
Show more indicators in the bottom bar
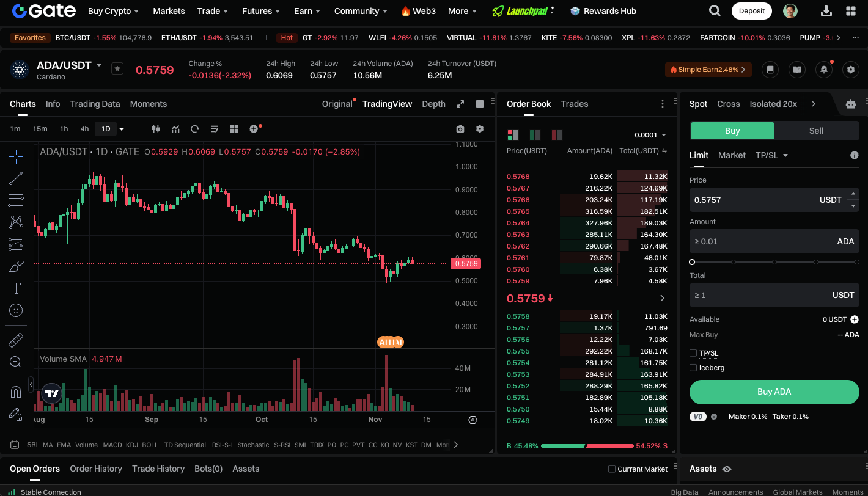click(x=455, y=445)
